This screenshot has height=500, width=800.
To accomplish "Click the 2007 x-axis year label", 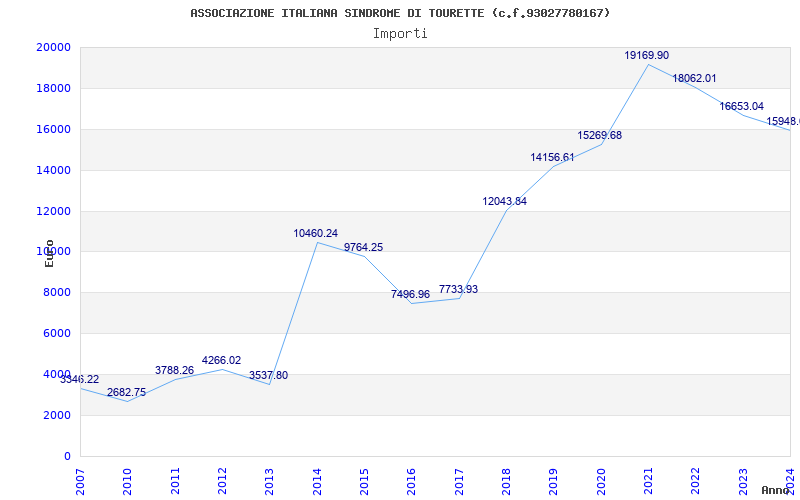I will click(80, 481).
